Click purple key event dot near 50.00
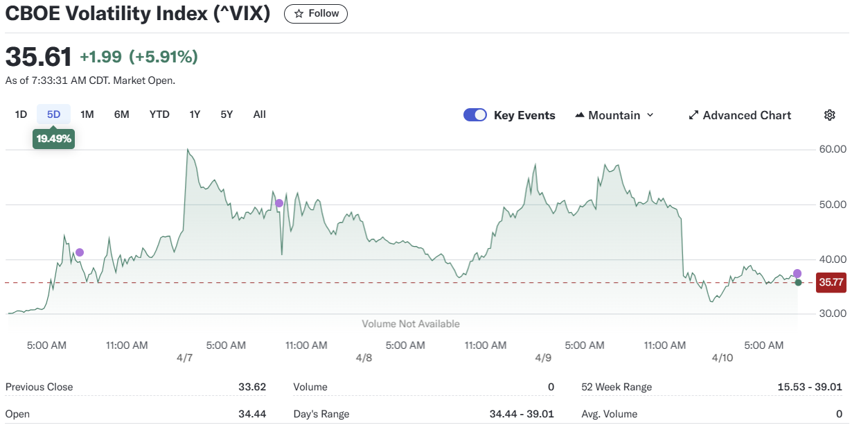Viewport: 868px width, 432px height. pos(279,203)
